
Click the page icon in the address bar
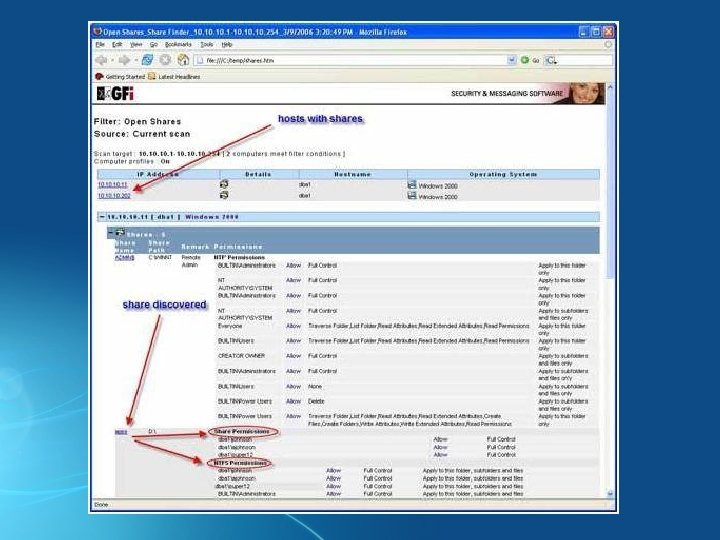(200, 60)
